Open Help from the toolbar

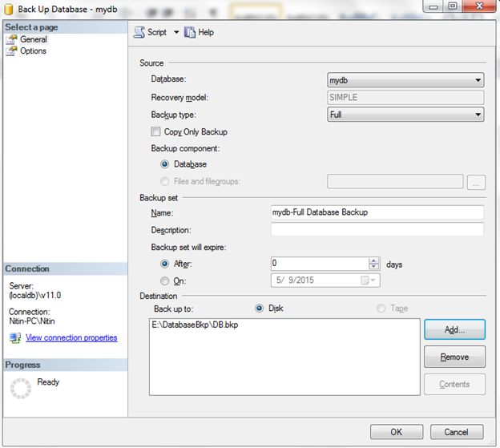click(x=199, y=32)
